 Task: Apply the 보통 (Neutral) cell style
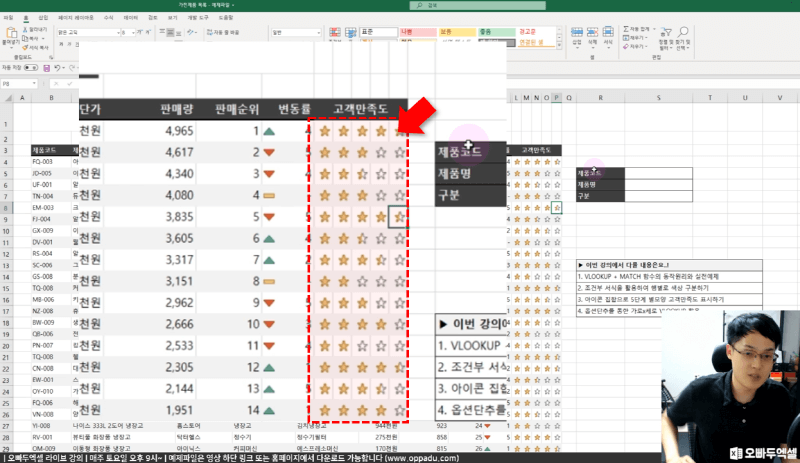458,32
